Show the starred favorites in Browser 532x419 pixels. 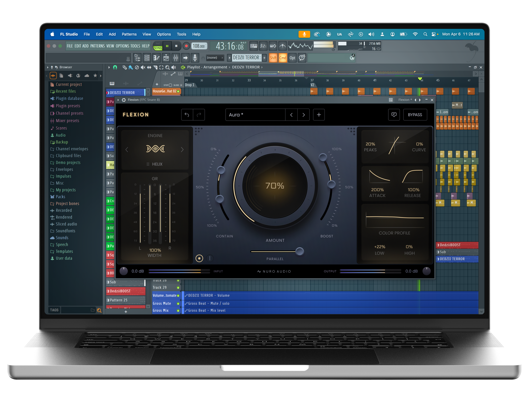pyautogui.click(x=95, y=76)
